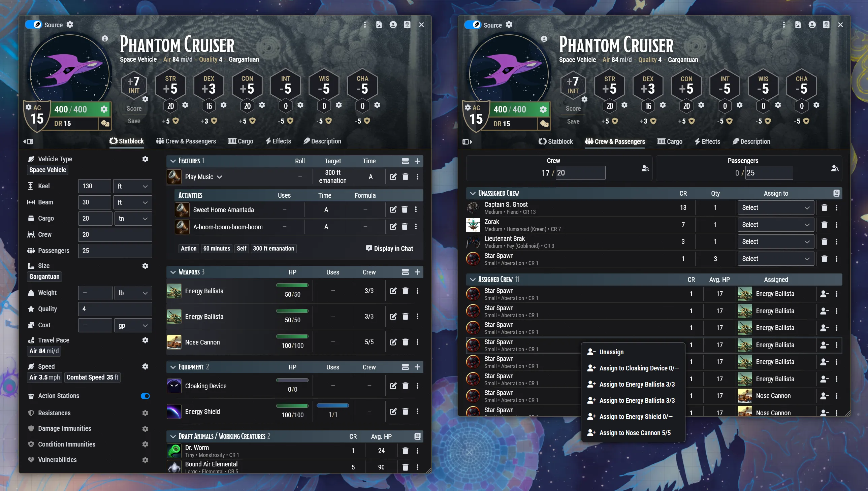Edit the Play Music feature

pyautogui.click(x=393, y=177)
